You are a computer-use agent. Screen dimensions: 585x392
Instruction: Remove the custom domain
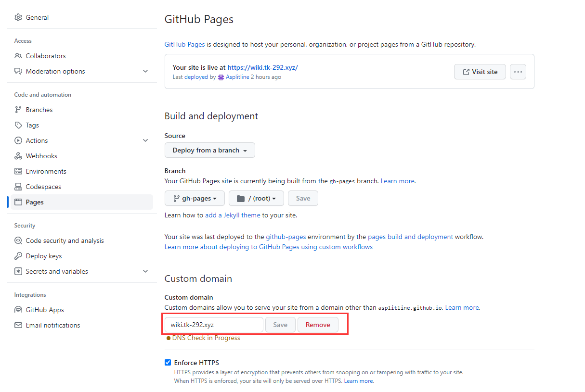coord(318,325)
